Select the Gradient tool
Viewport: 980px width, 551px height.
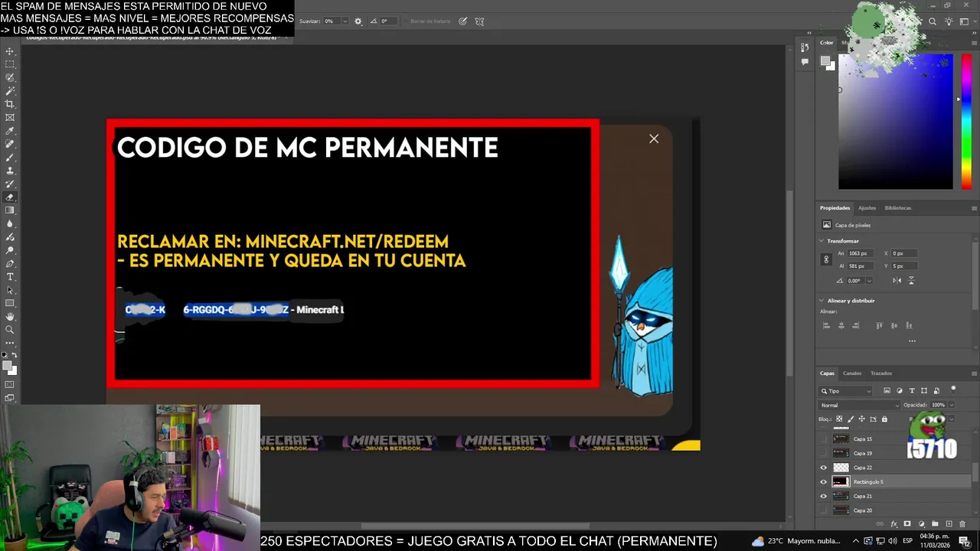pos(10,209)
